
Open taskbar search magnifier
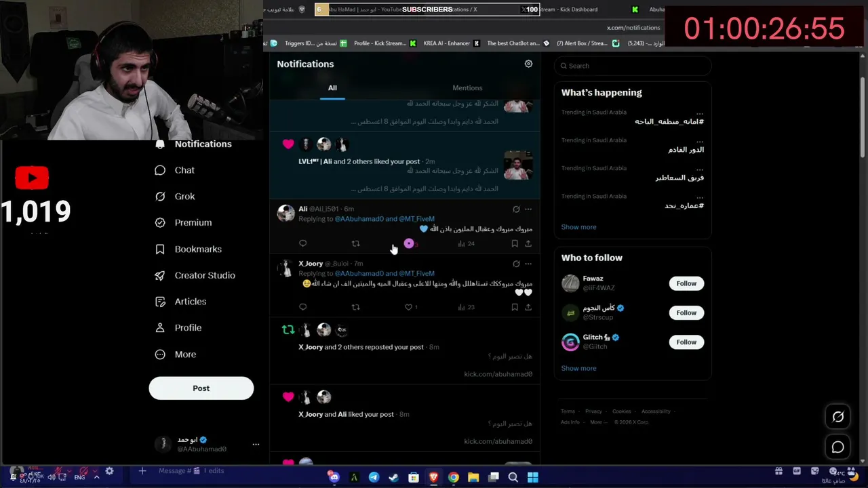[x=513, y=478]
